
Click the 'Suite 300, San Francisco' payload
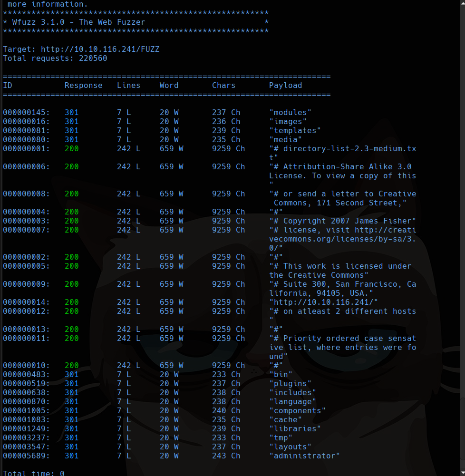click(x=342, y=289)
